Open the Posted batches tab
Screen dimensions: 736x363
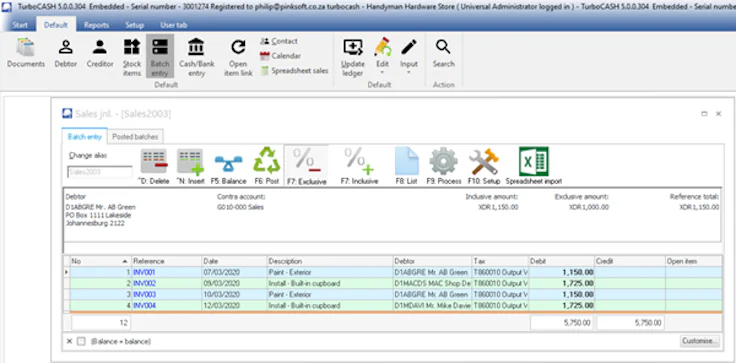point(135,137)
